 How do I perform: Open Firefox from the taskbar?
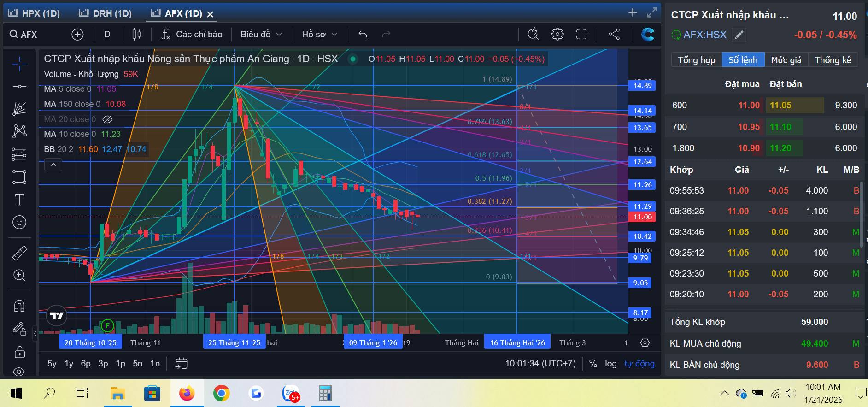tap(187, 393)
